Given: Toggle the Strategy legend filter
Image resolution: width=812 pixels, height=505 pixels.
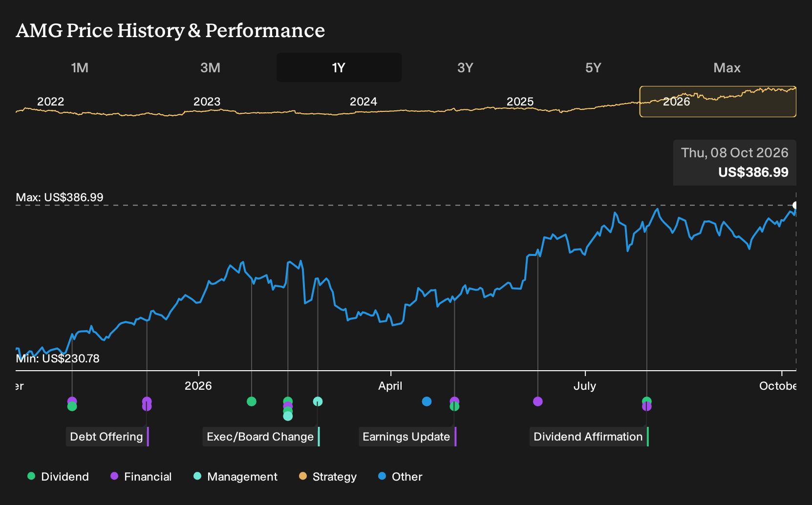Looking at the screenshot, I should 328,477.
